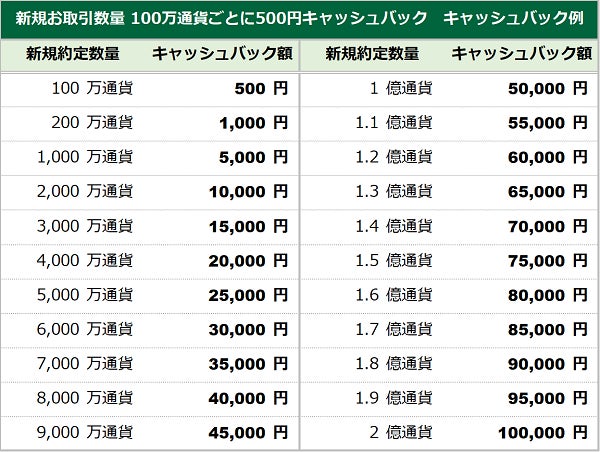Select the 100 万通貨 quantity cell
Image resolution: width=600 pixels, height=452 pixels.
(94, 88)
